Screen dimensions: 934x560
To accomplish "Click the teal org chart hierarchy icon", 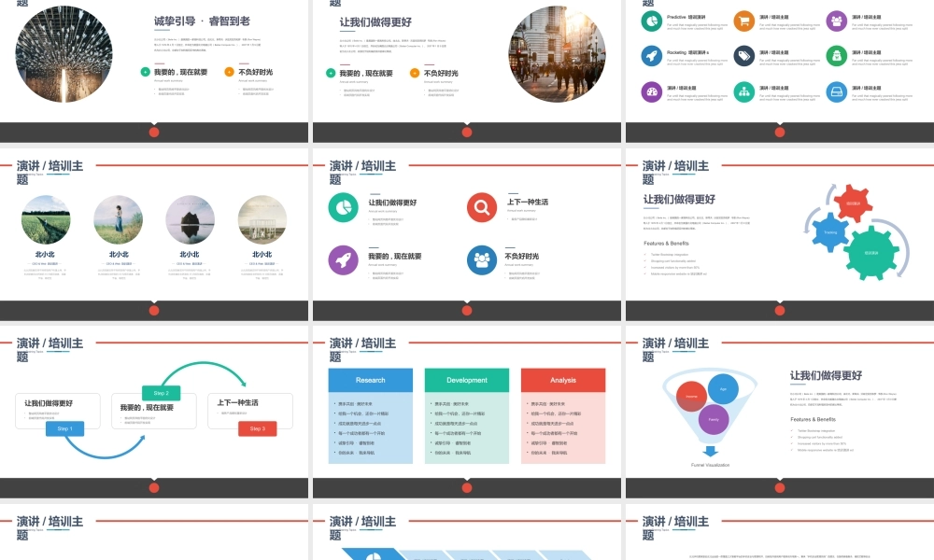I will [744, 91].
